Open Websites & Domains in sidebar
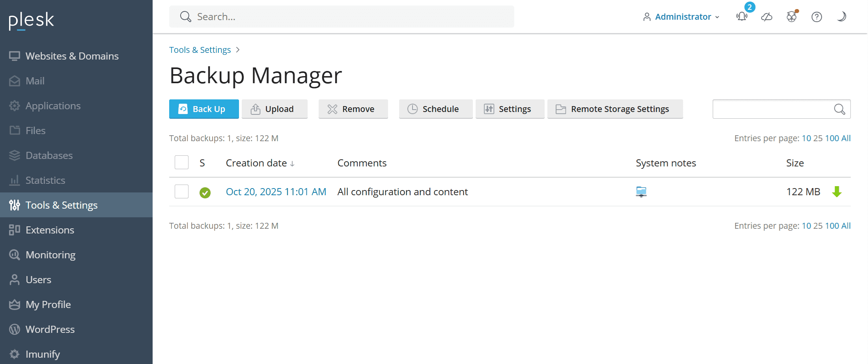This screenshot has height=364, width=868. 72,56
